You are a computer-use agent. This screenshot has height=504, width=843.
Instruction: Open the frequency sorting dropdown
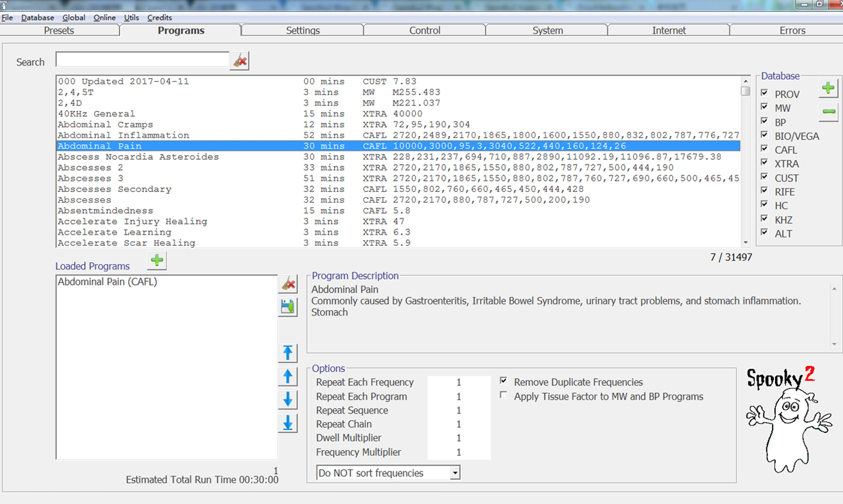coord(455,473)
